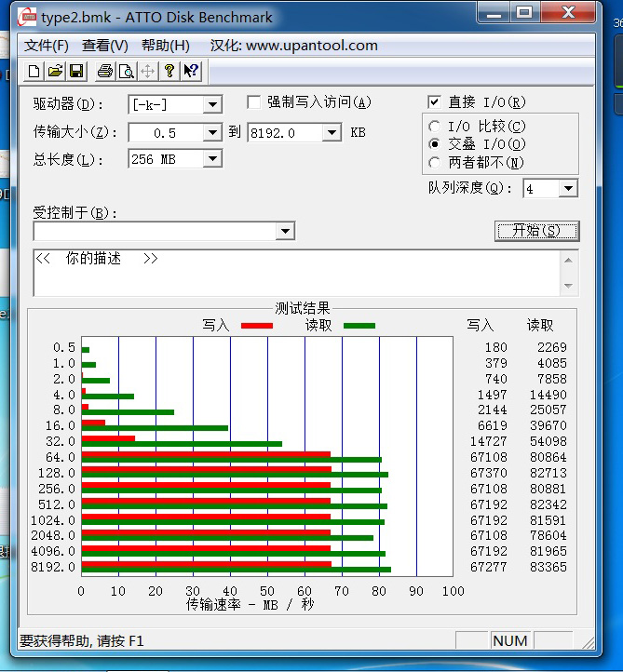Image resolution: width=623 pixels, height=672 pixels.
Task: Click the 64.0 row label in chart
Action: [x=61, y=457]
